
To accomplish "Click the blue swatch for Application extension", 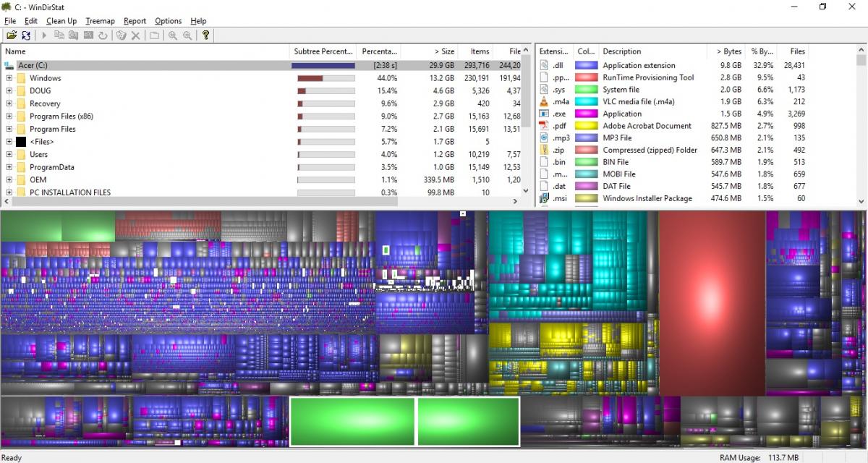I will tap(585, 65).
